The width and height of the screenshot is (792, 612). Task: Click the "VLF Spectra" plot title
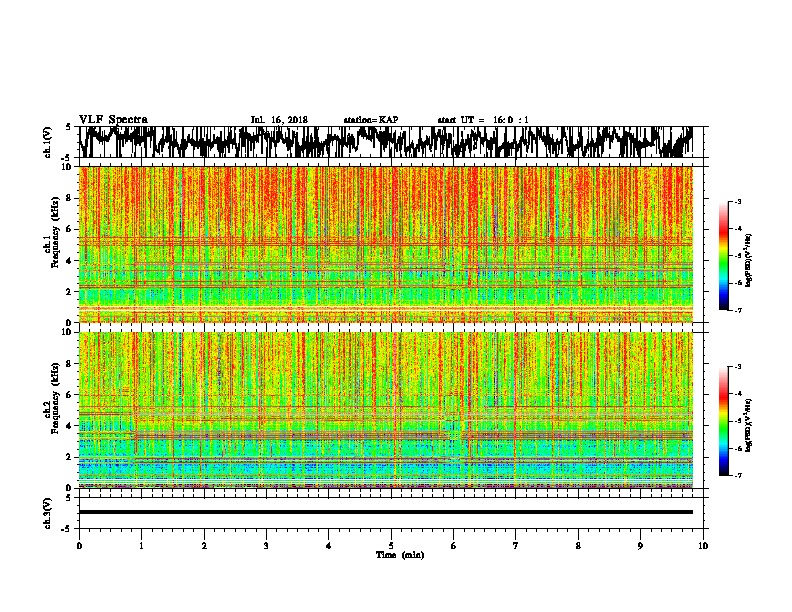113,119
